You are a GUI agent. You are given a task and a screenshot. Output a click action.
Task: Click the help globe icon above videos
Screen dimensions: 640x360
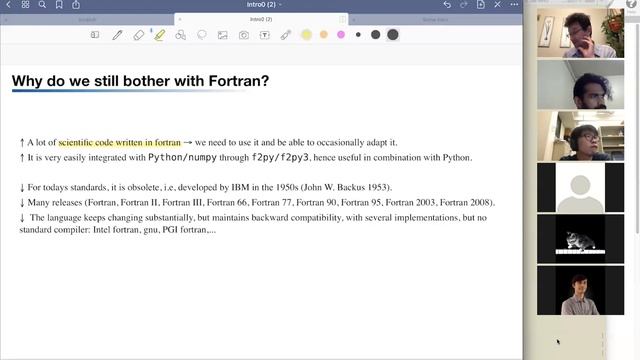(631, 4)
